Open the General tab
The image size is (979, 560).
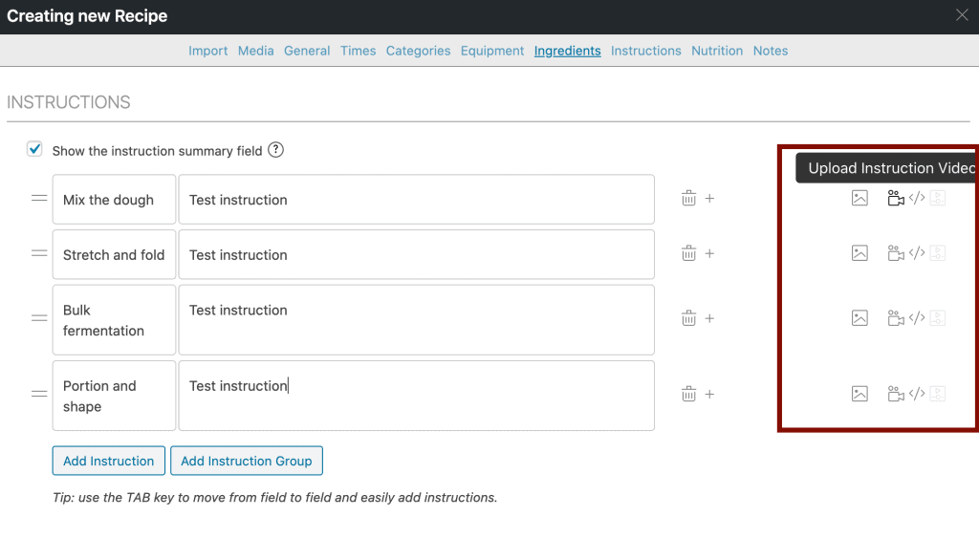tap(307, 51)
